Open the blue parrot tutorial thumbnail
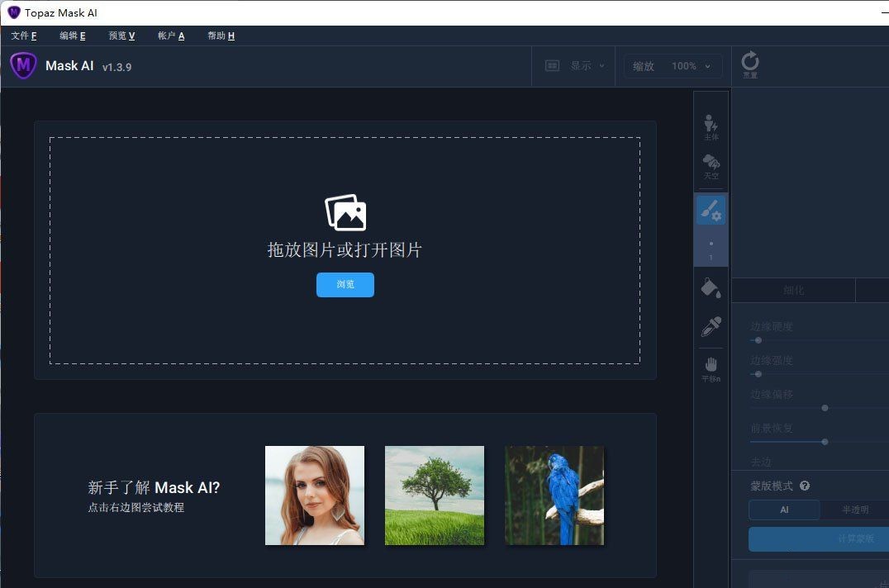The width and height of the screenshot is (889, 588). pyautogui.click(x=554, y=496)
